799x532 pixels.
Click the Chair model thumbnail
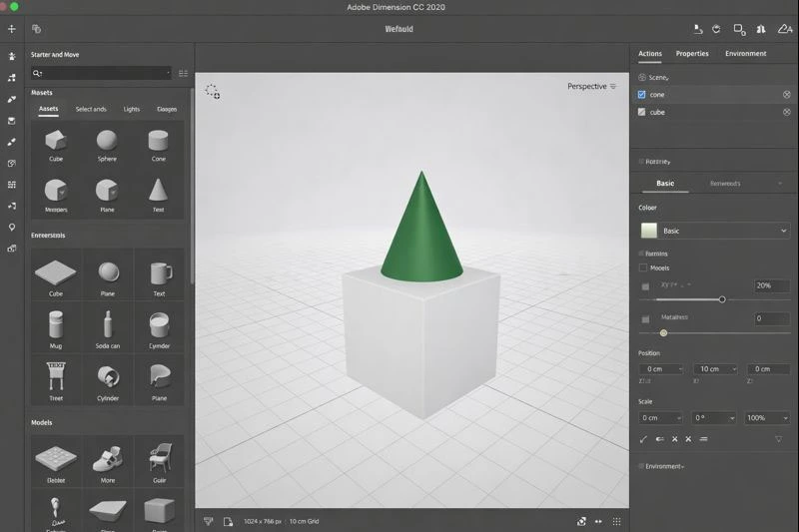(x=159, y=458)
